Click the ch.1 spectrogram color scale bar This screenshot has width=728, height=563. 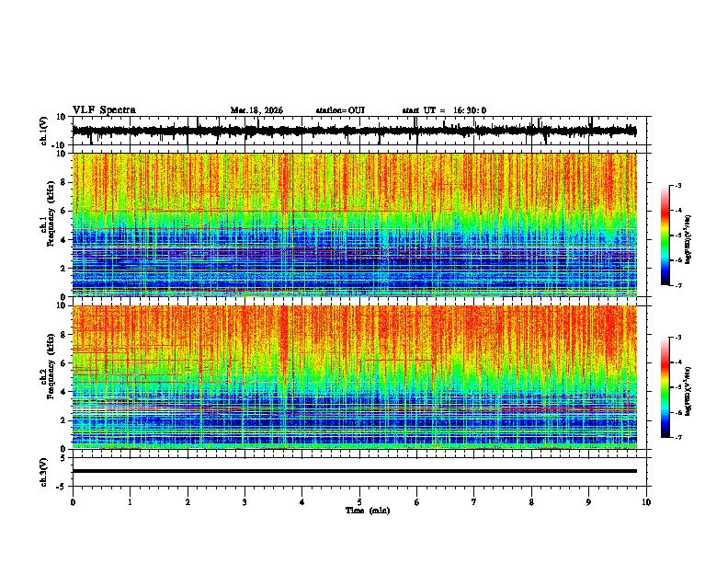(665, 236)
